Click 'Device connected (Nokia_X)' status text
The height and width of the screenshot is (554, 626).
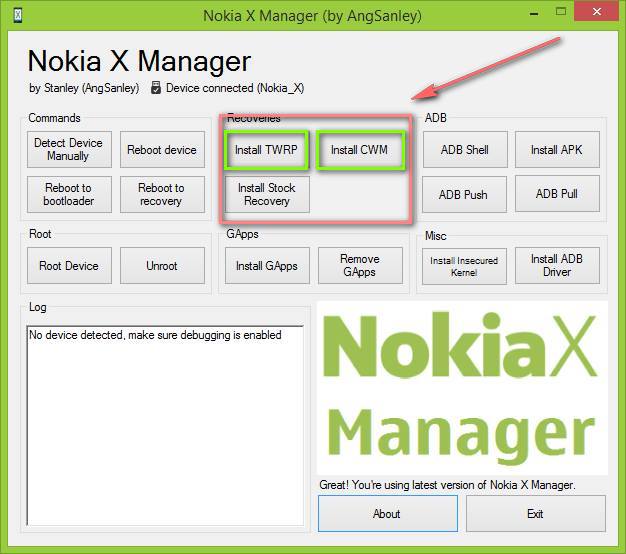[235, 88]
